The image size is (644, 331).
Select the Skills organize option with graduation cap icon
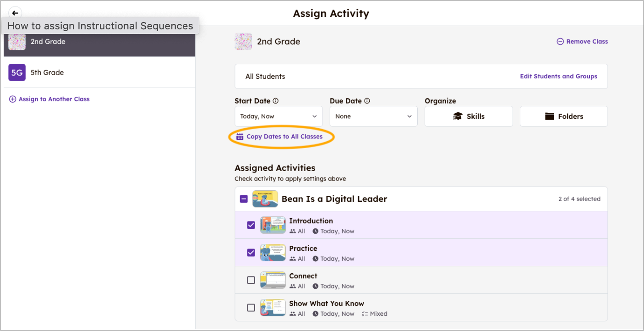[468, 116]
